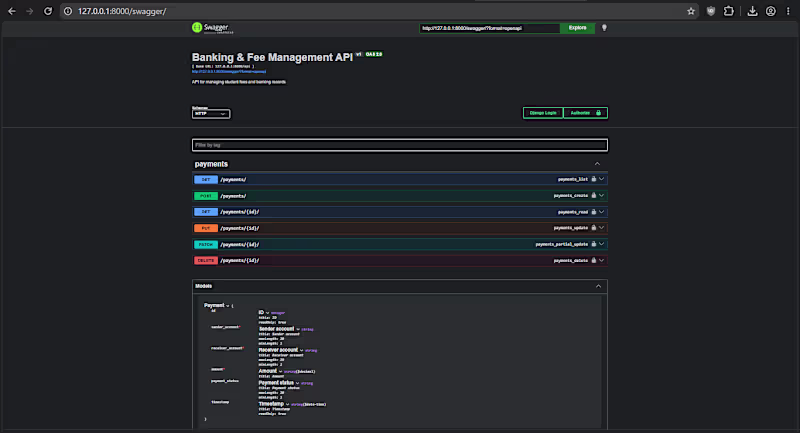Click the Filter by tag field
The image size is (800, 433).
[x=399, y=145]
